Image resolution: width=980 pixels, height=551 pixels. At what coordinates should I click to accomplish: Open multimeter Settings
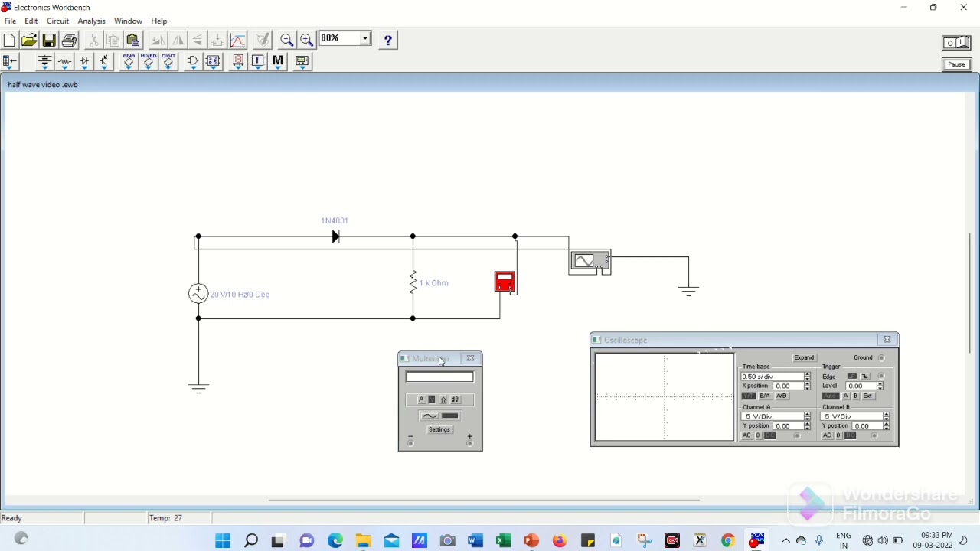tap(439, 429)
